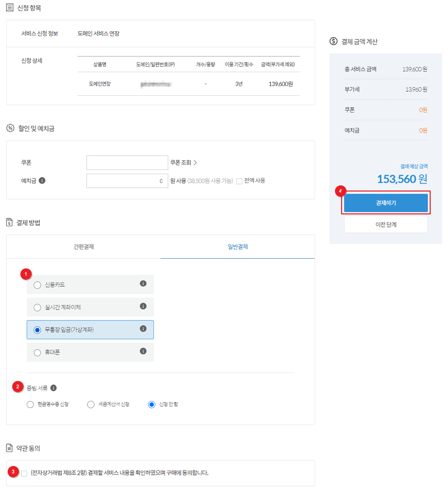Click the 결제 방법 section icon

[x=10, y=222]
